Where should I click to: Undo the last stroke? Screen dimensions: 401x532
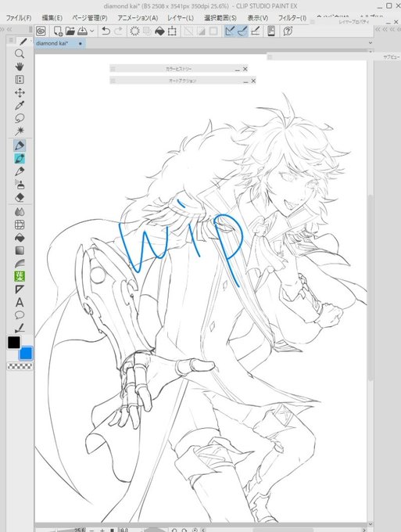[x=106, y=31]
